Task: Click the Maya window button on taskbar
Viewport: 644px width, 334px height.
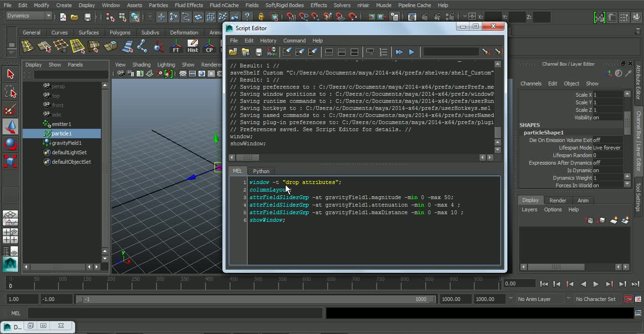Action: pos(13,326)
